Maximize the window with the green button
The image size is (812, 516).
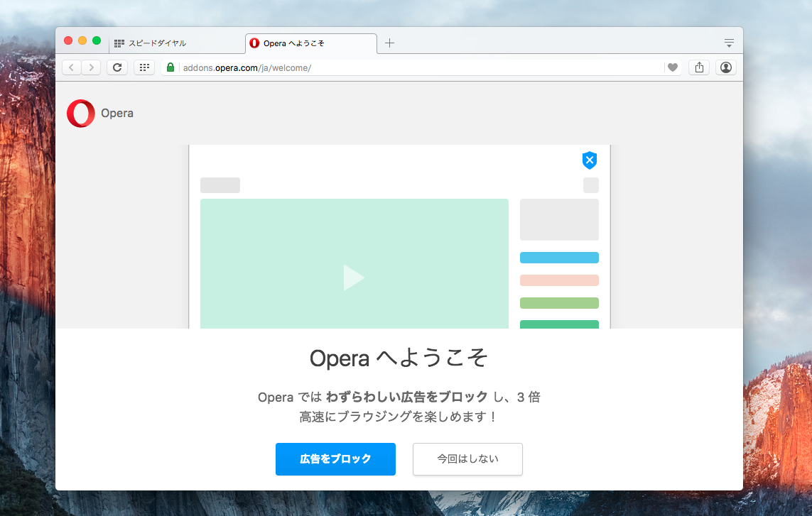tap(97, 40)
